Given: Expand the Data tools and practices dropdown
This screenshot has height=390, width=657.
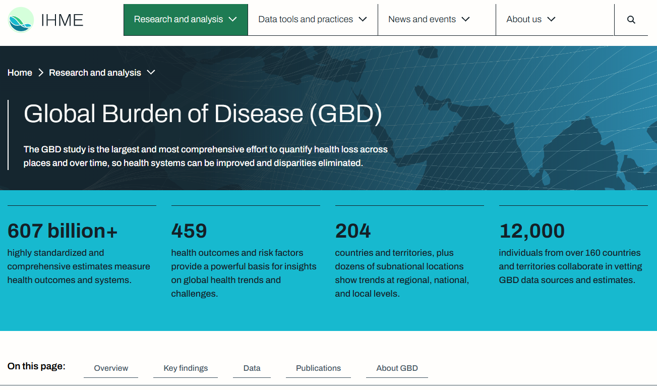Looking at the screenshot, I should 313,20.
